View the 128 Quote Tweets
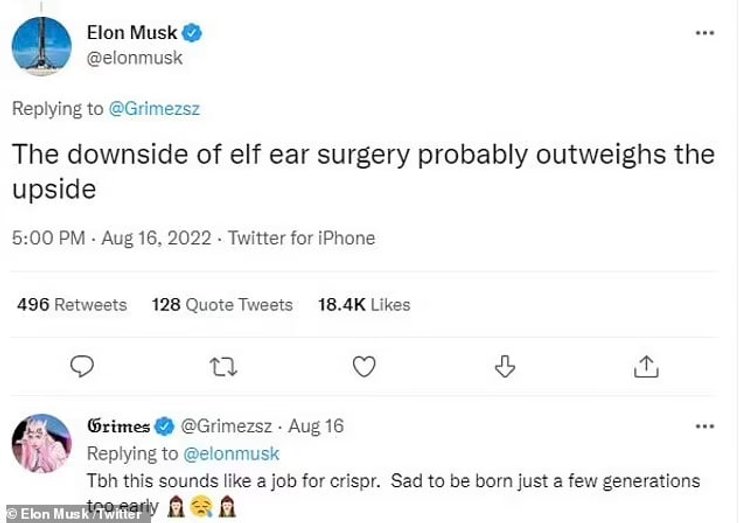Screen dimensions: 740x523 pyautogui.click(x=222, y=304)
